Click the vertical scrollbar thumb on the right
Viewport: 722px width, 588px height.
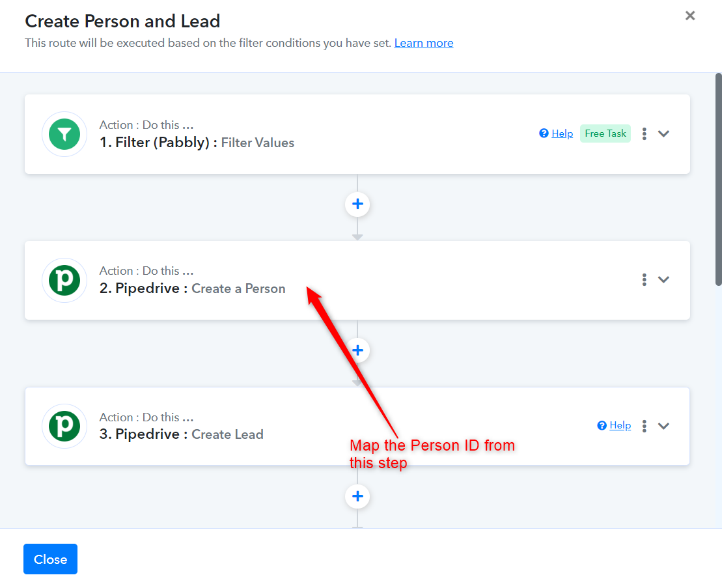click(x=718, y=180)
